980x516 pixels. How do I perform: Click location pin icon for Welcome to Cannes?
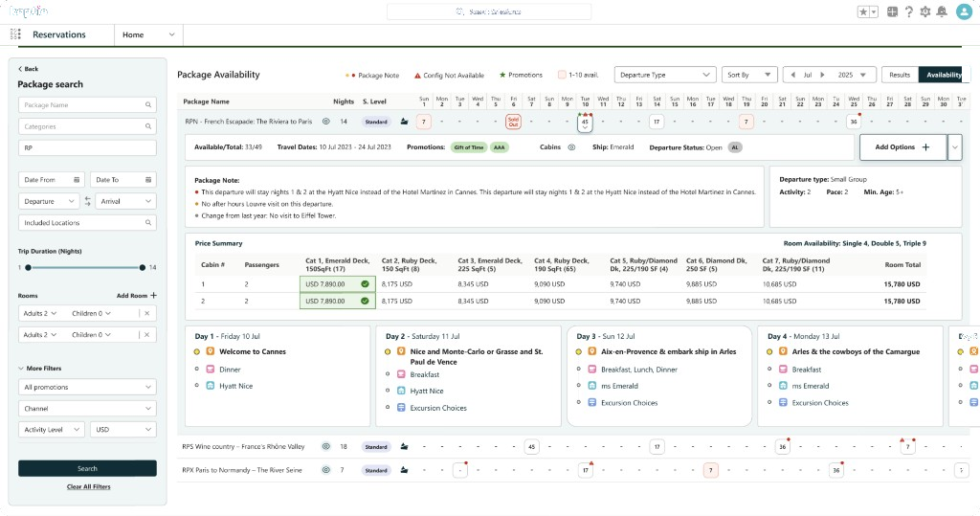click(x=211, y=351)
